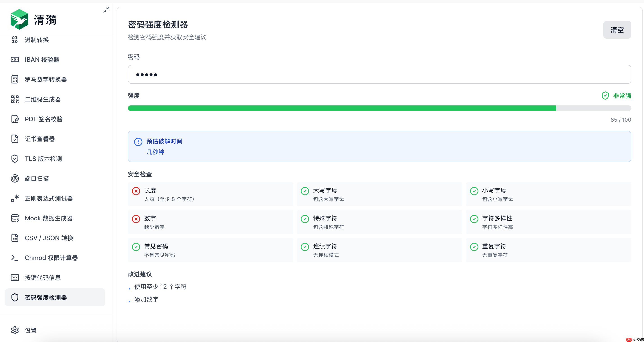Image resolution: width=644 pixels, height=342 pixels.
Task: Open the 设置 settings entry
Action: [x=30, y=330]
